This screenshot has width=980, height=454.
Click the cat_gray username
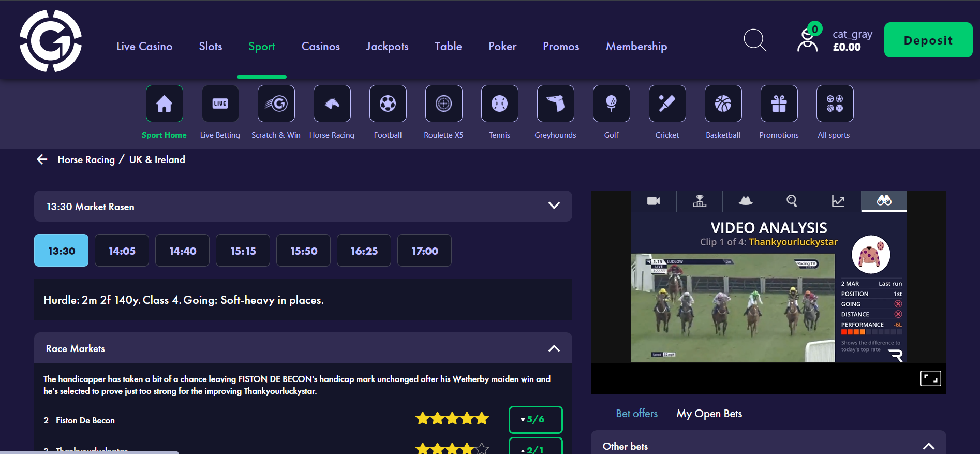tap(852, 34)
